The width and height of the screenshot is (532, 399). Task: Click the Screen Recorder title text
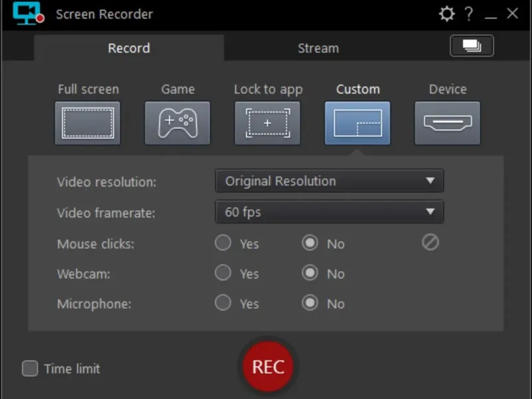(x=104, y=14)
